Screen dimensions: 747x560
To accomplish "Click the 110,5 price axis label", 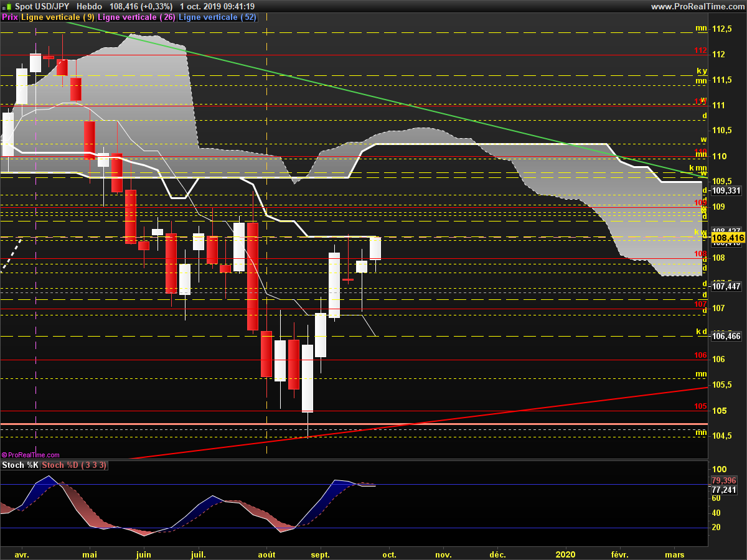I will (x=721, y=131).
